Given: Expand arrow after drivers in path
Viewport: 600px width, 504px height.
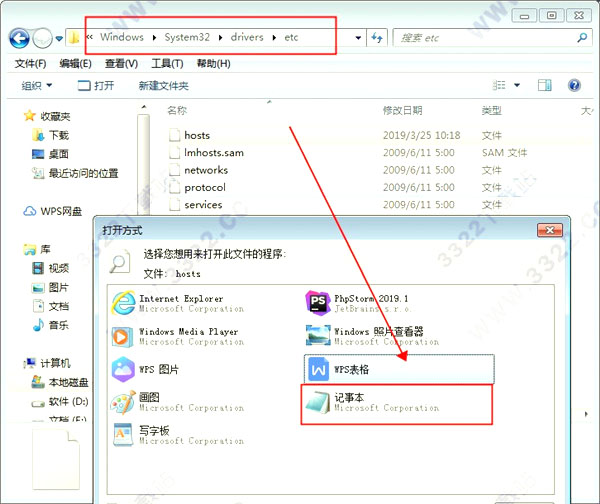Looking at the screenshot, I should click(x=274, y=38).
